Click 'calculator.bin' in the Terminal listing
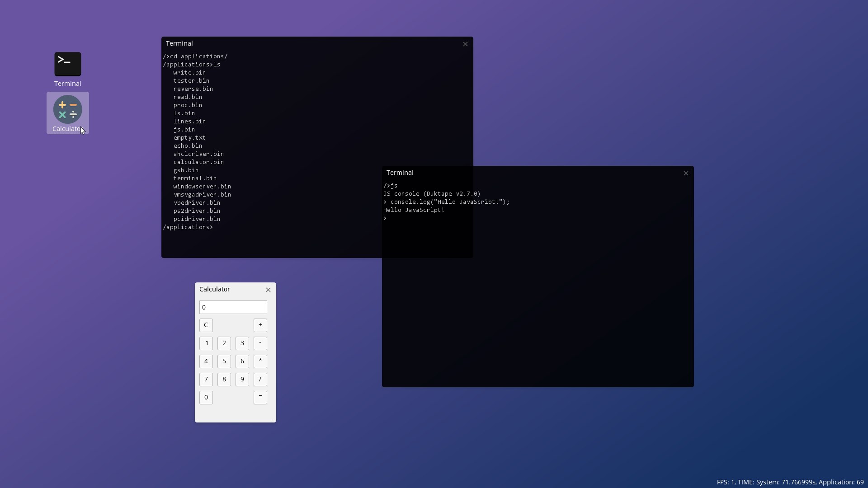This screenshot has width=868, height=488. click(x=198, y=162)
